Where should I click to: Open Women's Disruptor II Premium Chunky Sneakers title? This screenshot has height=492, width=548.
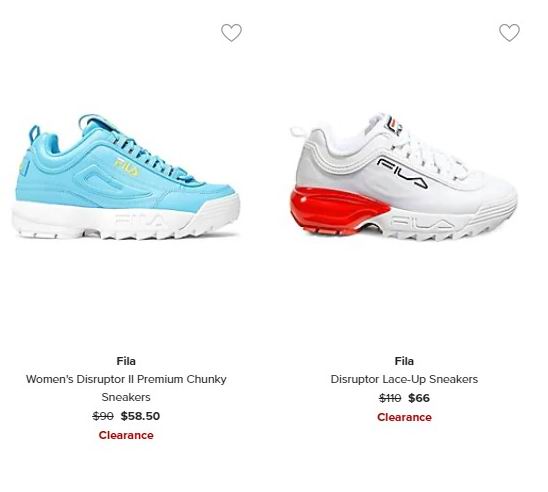click(x=126, y=388)
